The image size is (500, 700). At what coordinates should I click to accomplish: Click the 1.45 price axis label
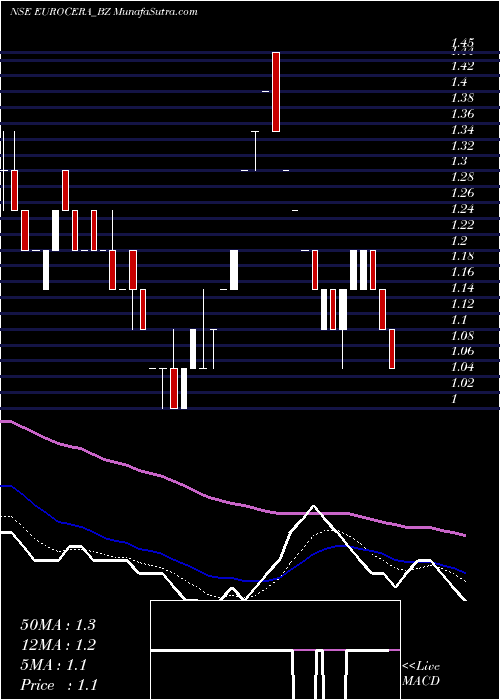pyautogui.click(x=462, y=43)
